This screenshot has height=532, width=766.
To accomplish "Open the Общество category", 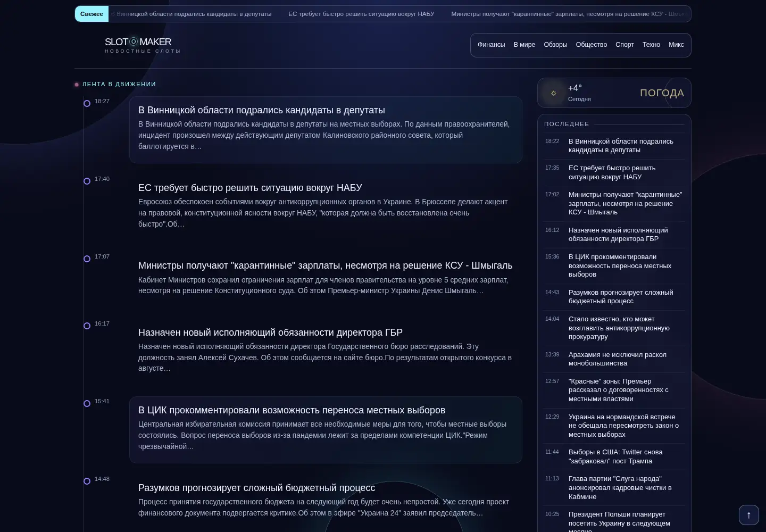I will (592, 45).
